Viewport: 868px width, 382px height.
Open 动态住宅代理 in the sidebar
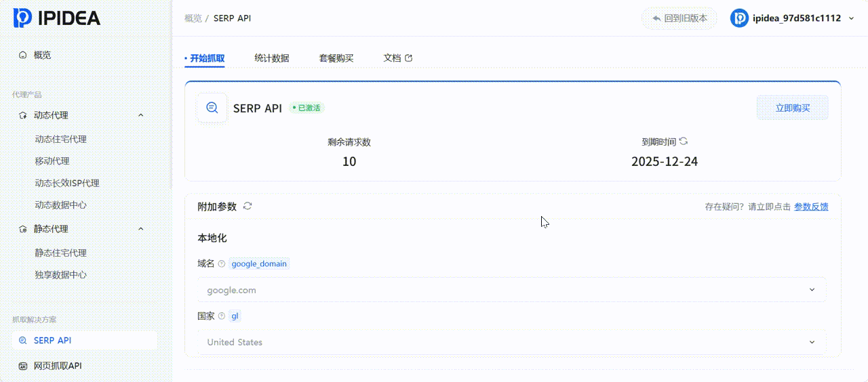(61, 139)
